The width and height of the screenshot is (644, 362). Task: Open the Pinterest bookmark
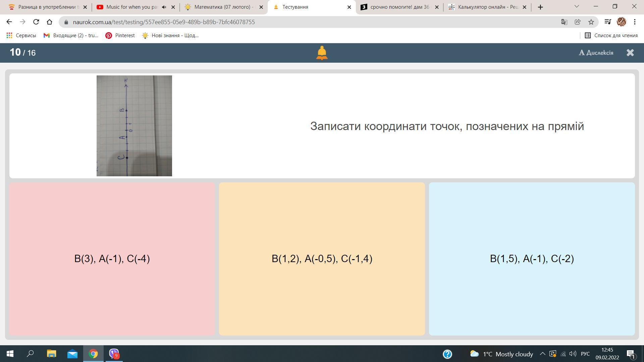click(120, 36)
